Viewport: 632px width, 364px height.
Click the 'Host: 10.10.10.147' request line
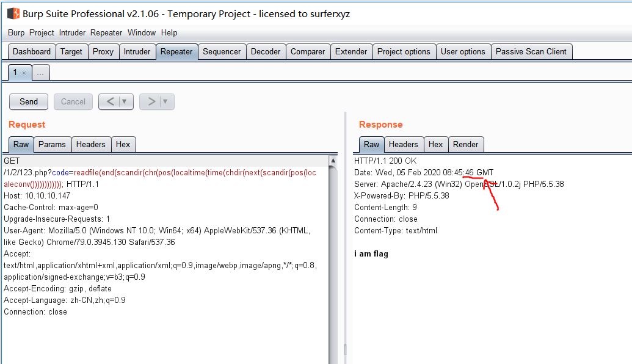pyautogui.click(x=37, y=195)
